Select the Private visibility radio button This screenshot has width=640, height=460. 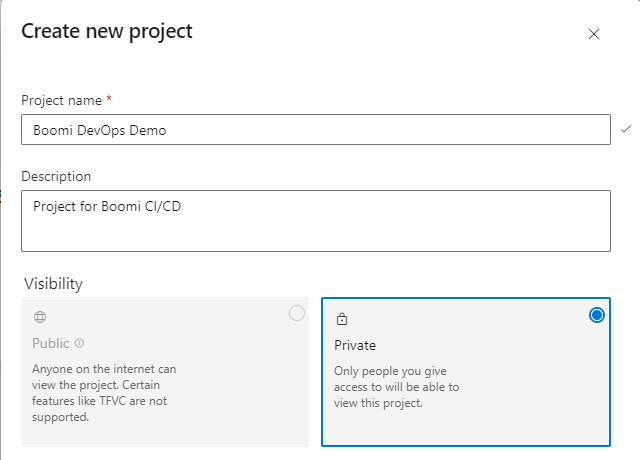coord(597,315)
